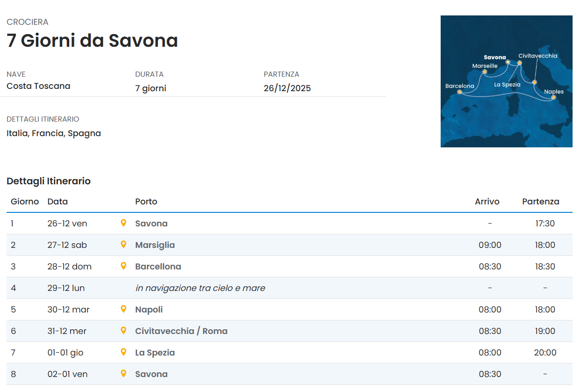Click the 18:30 departure time for Barcellona
The width and height of the screenshot is (581, 392).
[x=545, y=267]
